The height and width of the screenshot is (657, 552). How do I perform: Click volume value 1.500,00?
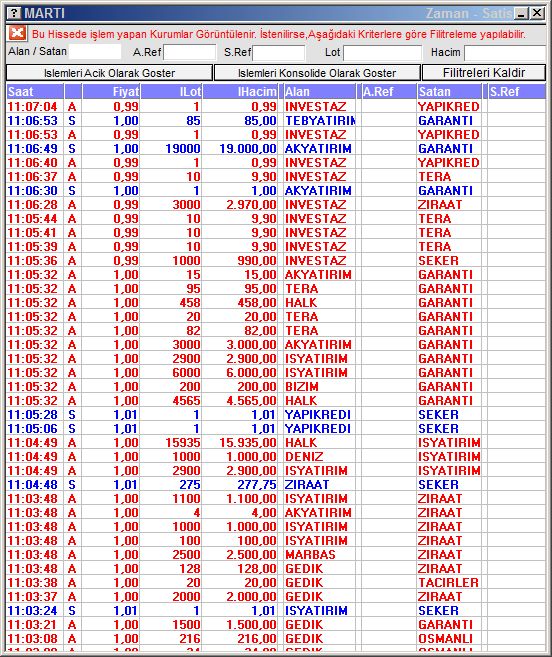[251, 625]
